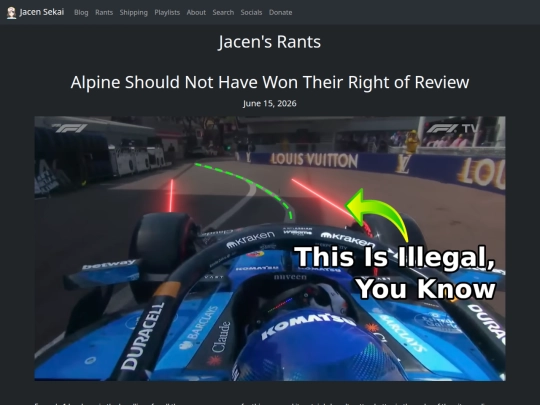540x405 pixels.
Task: Go to the Rants section
Action: coord(104,12)
